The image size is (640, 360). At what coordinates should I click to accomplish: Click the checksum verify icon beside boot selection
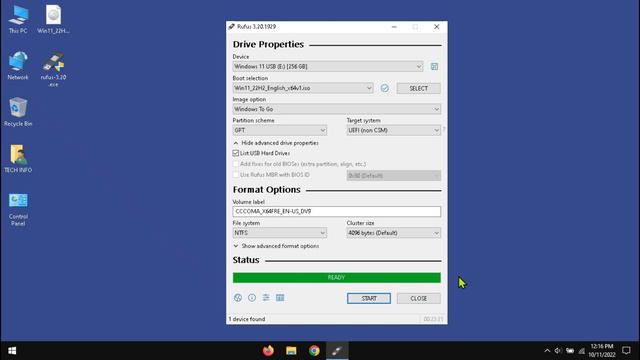pyautogui.click(x=384, y=88)
